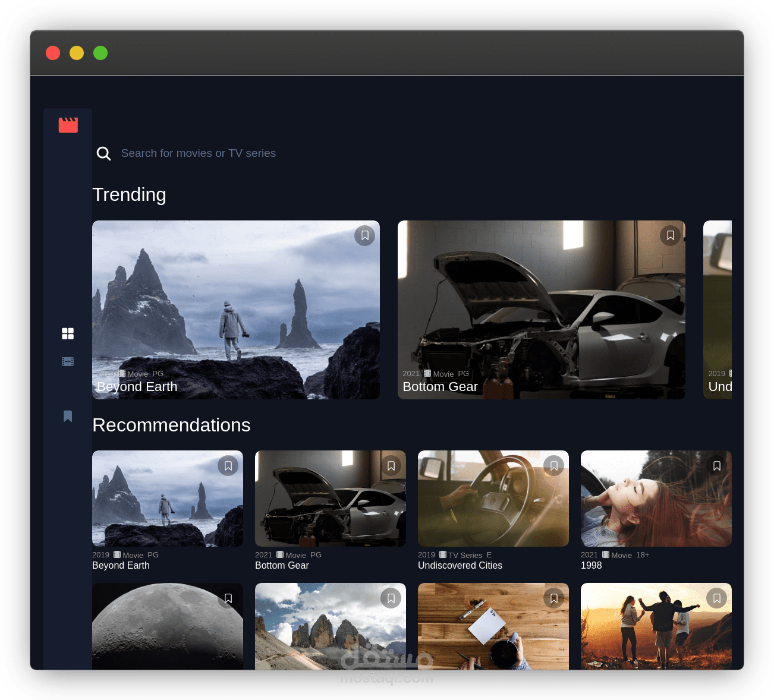The width and height of the screenshot is (774, 700).
Task: Click the yellow minimize window button
Action: (x=77, y=53)
